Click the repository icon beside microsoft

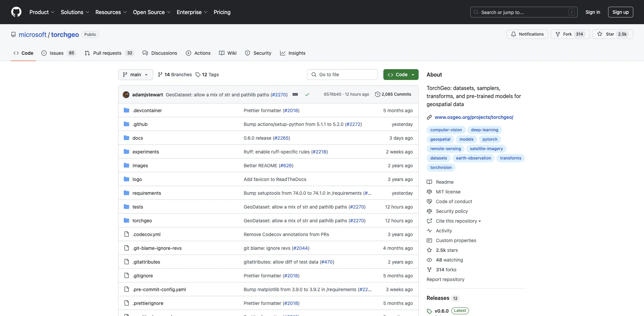13,35
